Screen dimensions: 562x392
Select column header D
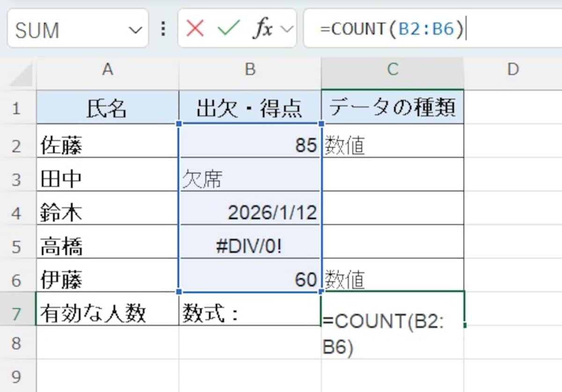pos(513,70)
